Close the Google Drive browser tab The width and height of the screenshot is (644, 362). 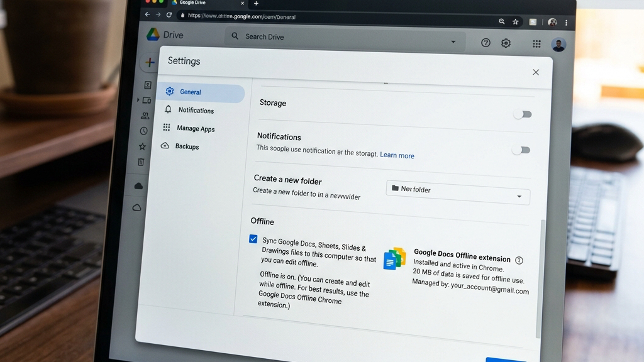[x=242, y=3]
